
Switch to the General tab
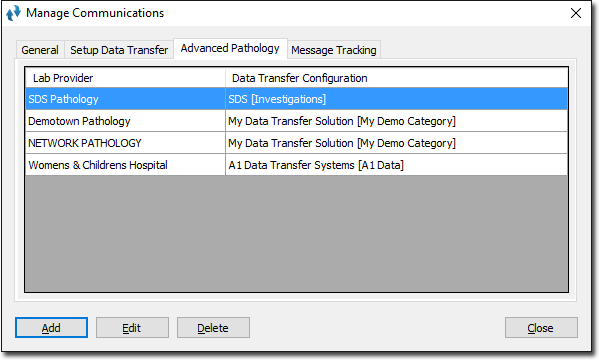(40, 50)
